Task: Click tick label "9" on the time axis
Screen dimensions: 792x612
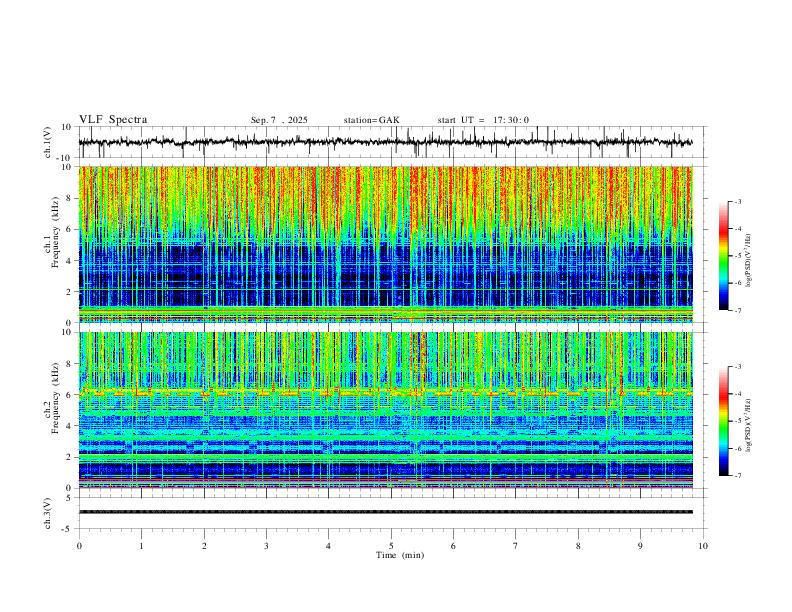Action: pos(640,546)
